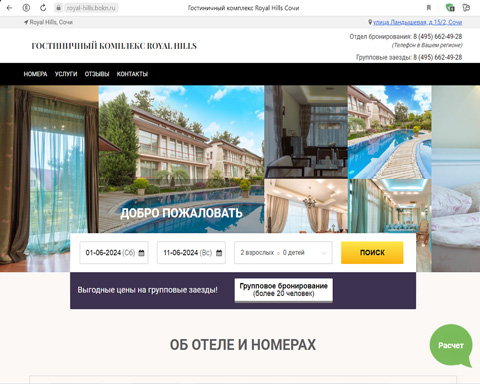
Task: Click the chandelier hall photo
Action: 306,206
